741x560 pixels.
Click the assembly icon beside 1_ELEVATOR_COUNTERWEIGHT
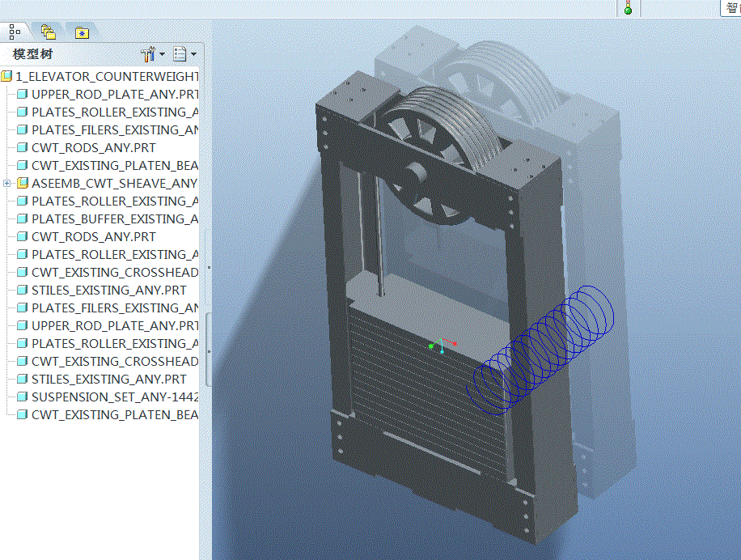tap(9, 76)
